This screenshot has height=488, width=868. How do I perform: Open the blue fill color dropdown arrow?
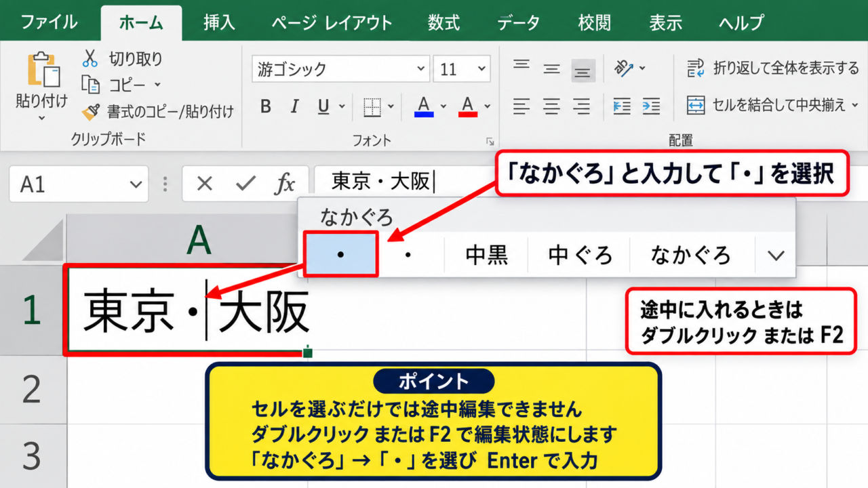[x=443, y=107]
